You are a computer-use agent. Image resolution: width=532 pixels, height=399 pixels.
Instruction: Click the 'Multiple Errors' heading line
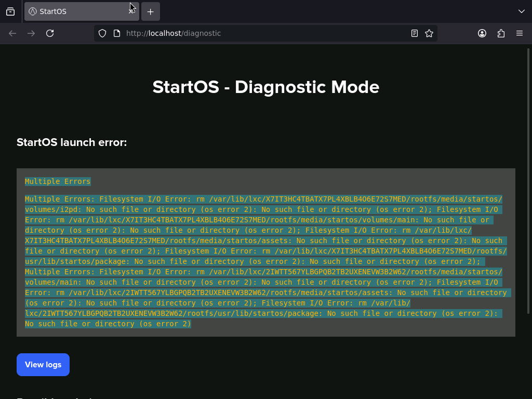58,181
